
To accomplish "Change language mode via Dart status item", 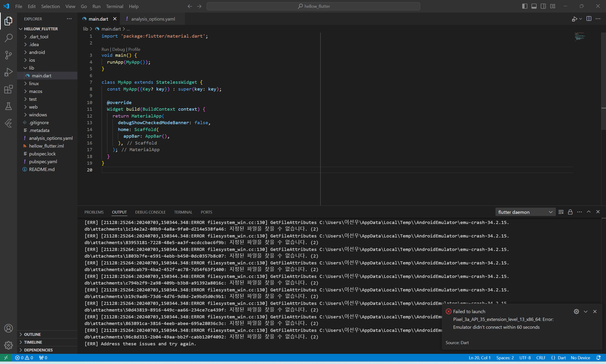I will coord(561,358).
